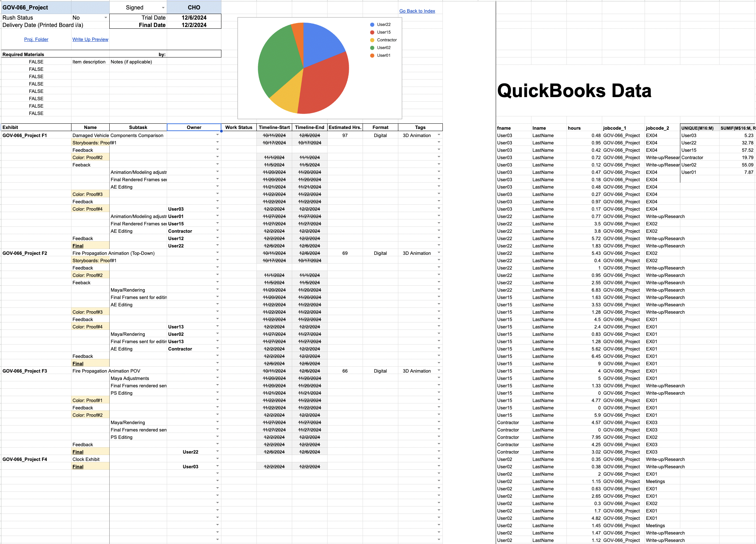Select User22 blue legend marker
Image resolution: width=756 pixels, height=544 pixels.
(372, 25)
